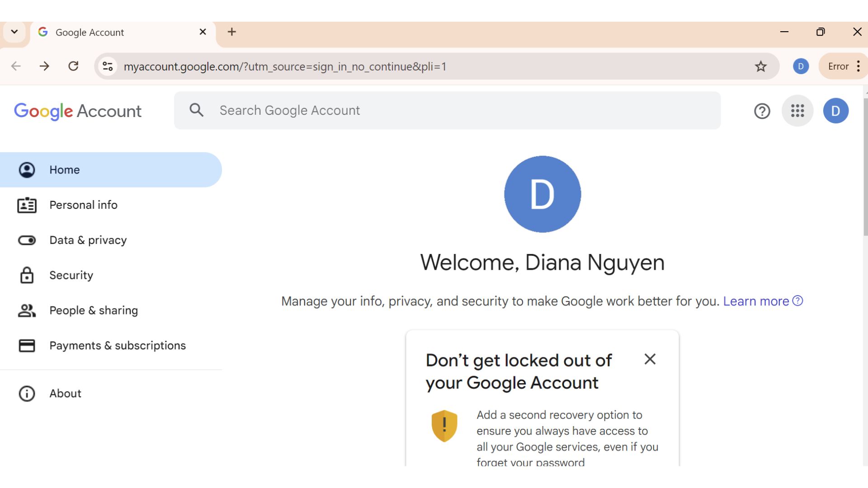Click the question icon beside Learn more
Viewport: 868px width, 488px height.
797,300
